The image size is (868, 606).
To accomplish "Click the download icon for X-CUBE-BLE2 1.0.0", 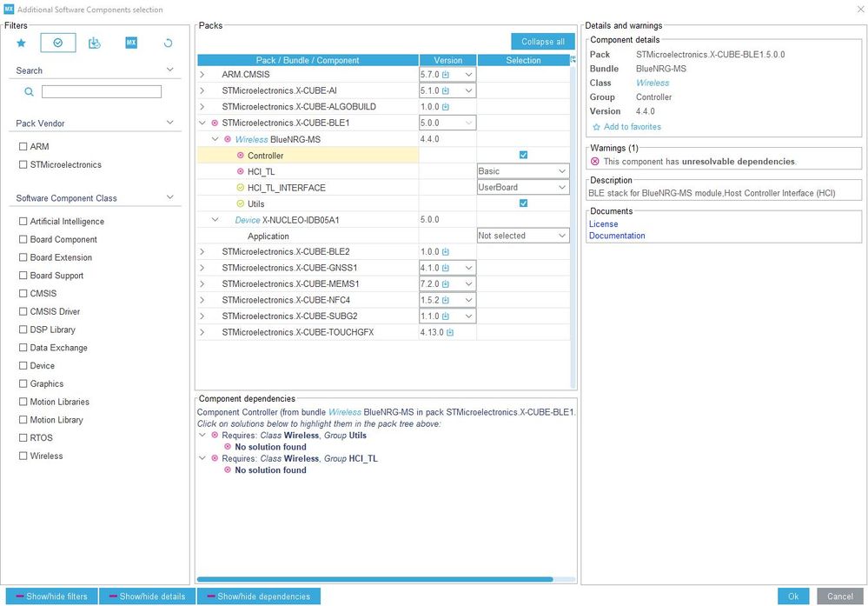I will point(446,252).
